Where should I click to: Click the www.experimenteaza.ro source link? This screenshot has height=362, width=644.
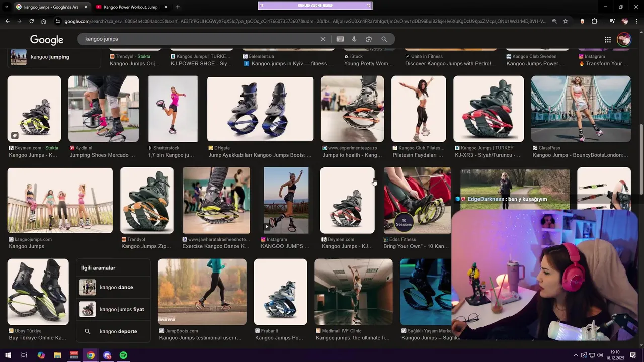[352, 148]
